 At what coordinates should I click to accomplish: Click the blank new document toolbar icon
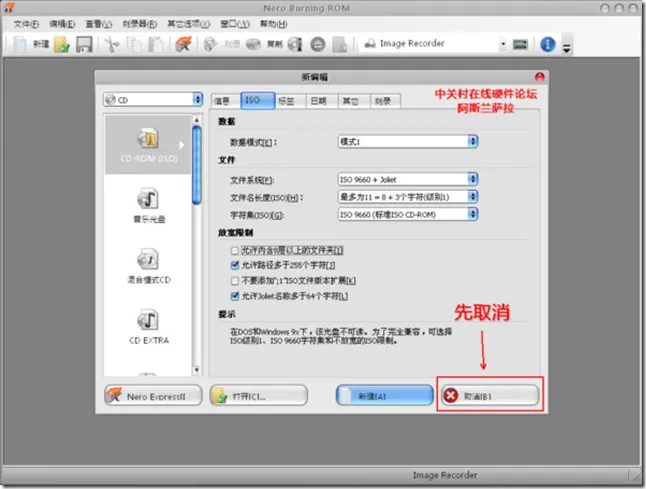20,44
